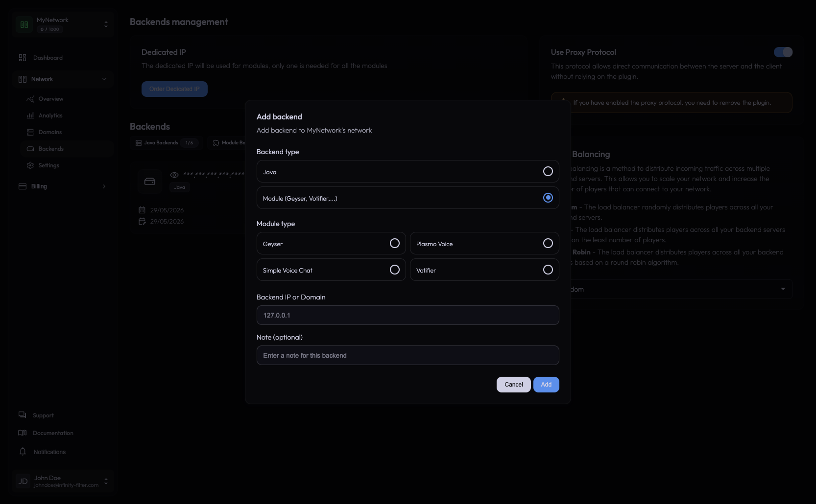The height and width of the screenshot is (504, 816).
Task: Reveal hidden backend IP with eye icon
Action: tap(174, 175)
